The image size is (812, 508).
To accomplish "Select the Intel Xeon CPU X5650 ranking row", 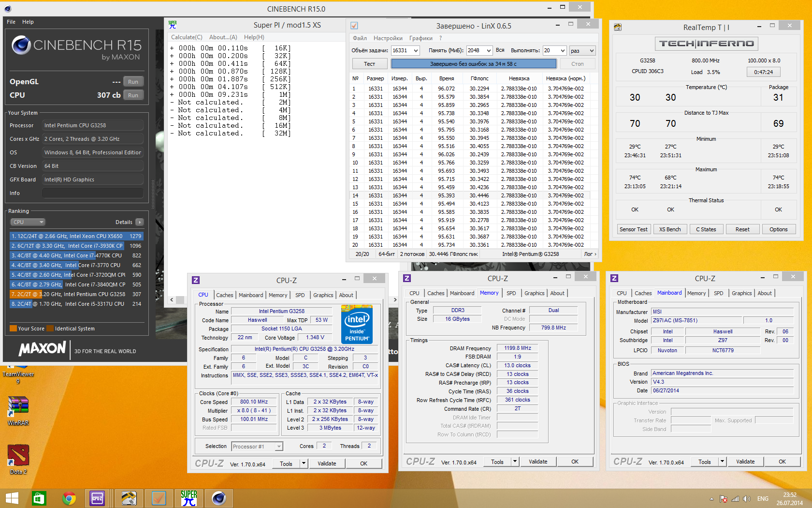I will click(x=76, y=236).
